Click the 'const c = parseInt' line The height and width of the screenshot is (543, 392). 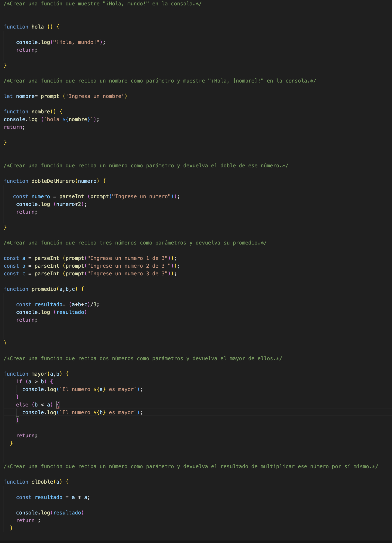[90, 274]
